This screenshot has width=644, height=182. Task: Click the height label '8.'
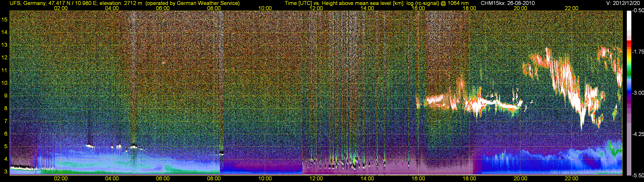pyautogui.click(x=6, y=109)
